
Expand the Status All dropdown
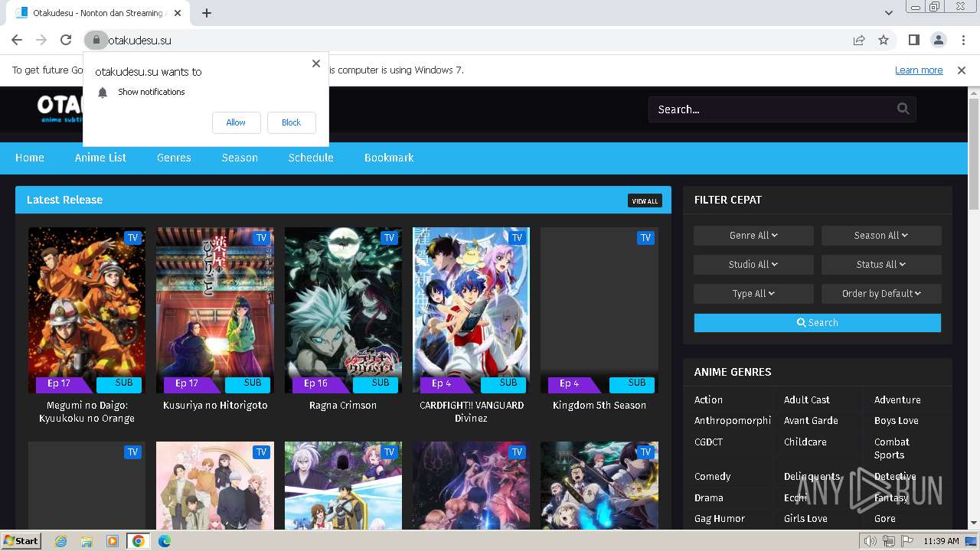tap(881, 264)
